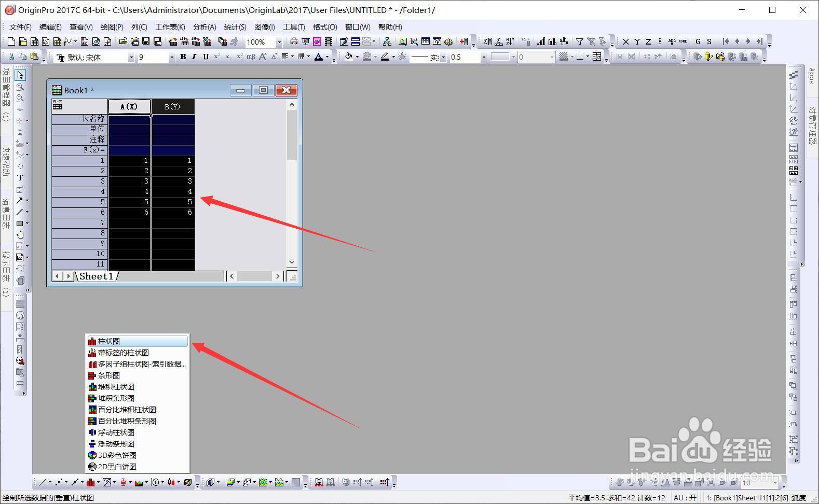Save project using the floppy disk icon
The image size is (819, 504).
click(x=146, y=41)
